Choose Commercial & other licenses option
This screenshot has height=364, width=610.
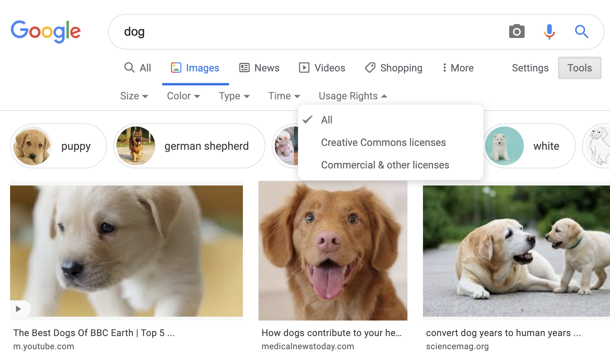click(391, 165)
